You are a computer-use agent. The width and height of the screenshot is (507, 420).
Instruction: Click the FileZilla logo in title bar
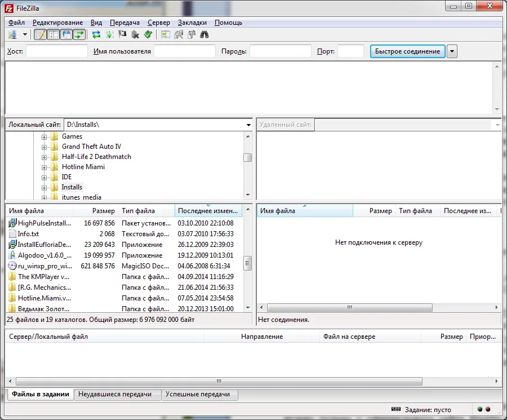9,8
